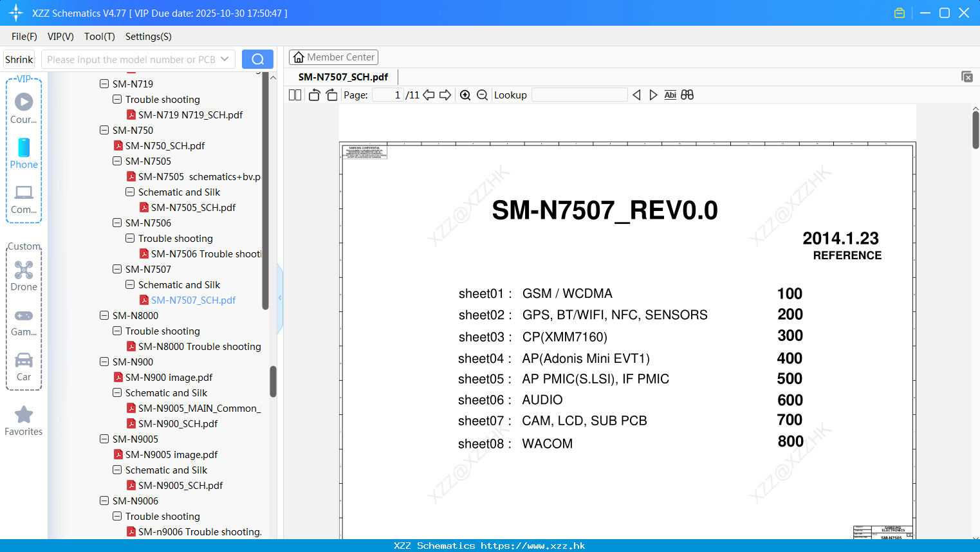
Task: Click the www.xzz.hk footer link
Action: click(x=533, y=546)
